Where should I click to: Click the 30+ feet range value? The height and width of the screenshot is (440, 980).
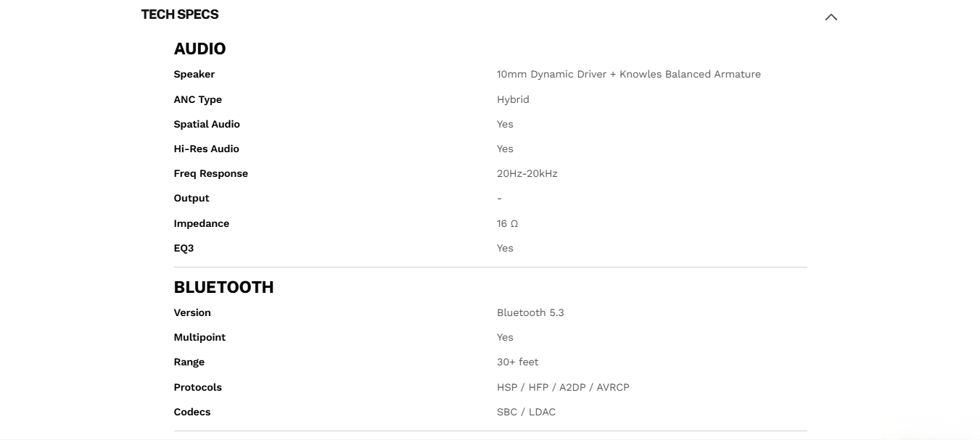pyautogui.click(x=517, y=362)
